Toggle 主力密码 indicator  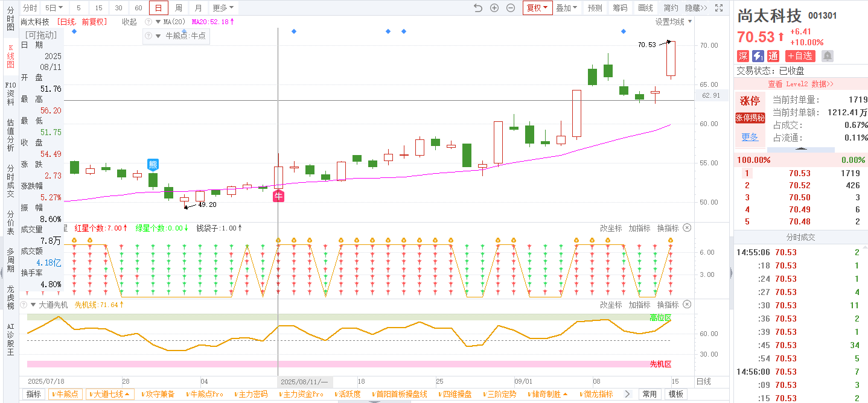point(250,394)
